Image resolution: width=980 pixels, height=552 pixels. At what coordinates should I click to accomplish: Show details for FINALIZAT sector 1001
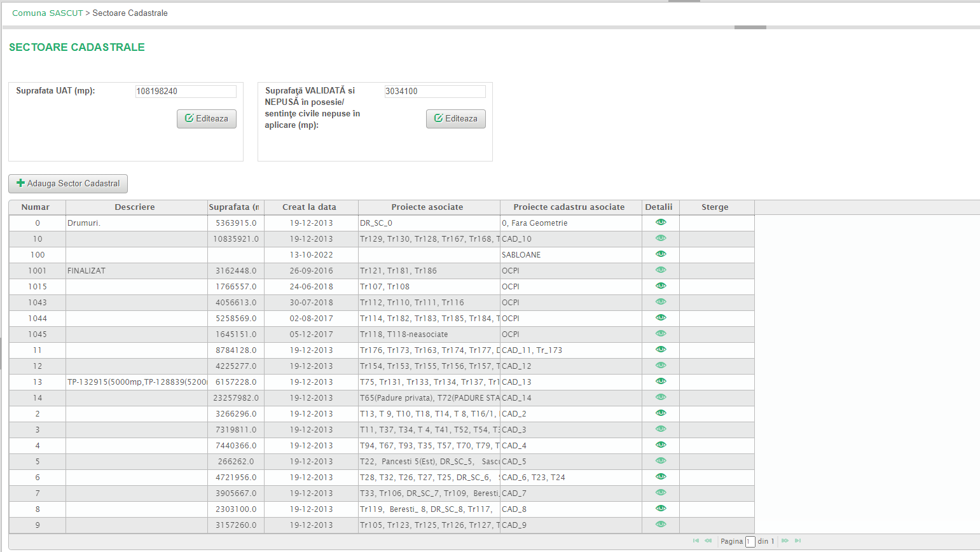click(x=661, y=270)
